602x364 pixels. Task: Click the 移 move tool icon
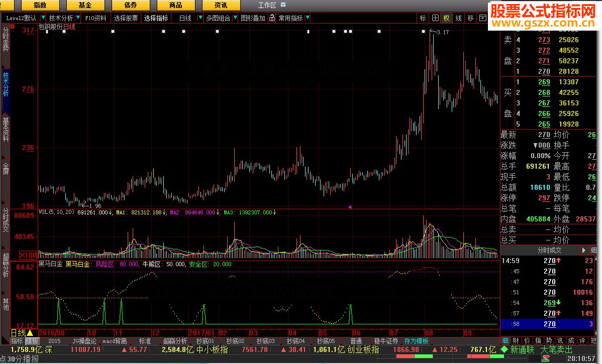pos(470,18)
